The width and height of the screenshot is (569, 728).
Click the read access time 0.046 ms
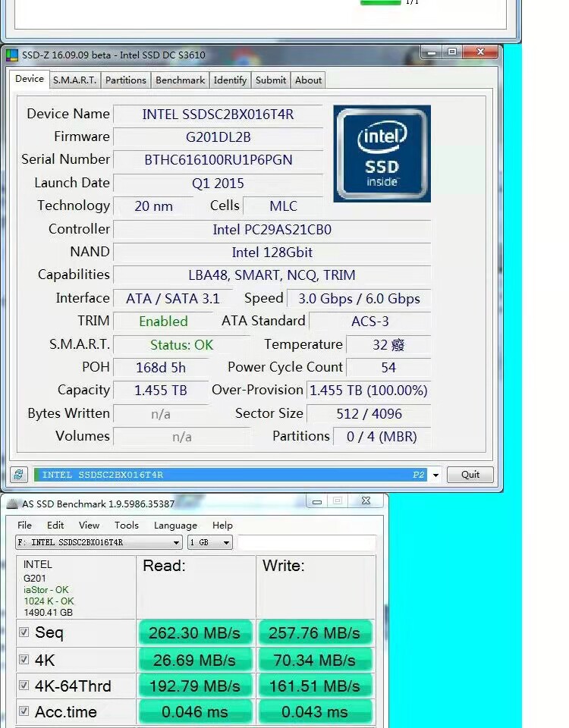195,712
